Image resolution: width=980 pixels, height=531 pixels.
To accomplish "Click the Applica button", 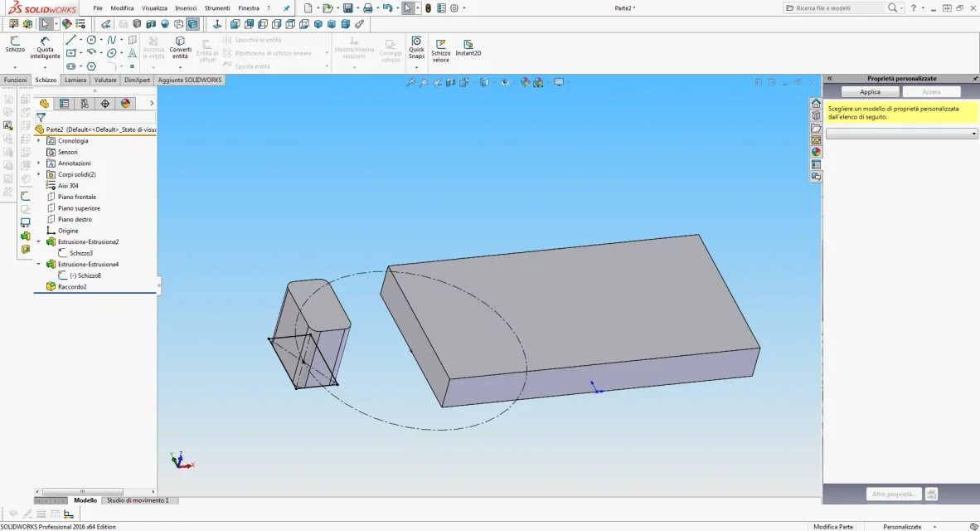I will pyautogui.click(x=870, y=92).
